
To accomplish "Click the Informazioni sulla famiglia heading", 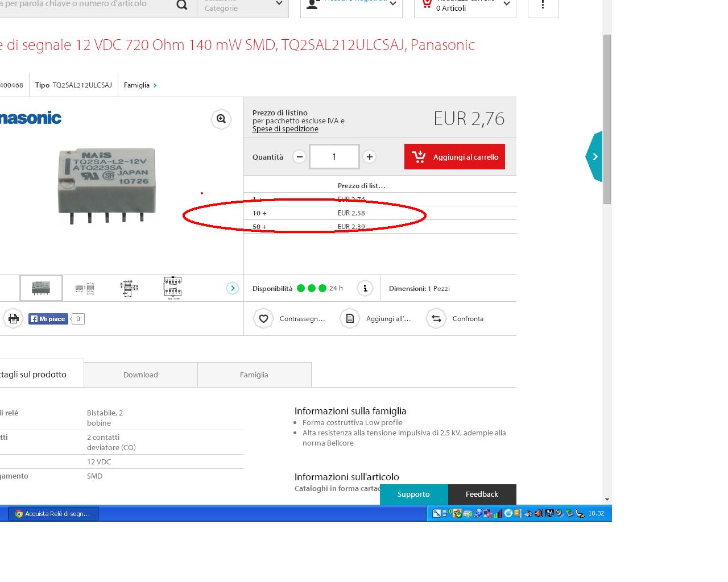I will pos(350,411).
